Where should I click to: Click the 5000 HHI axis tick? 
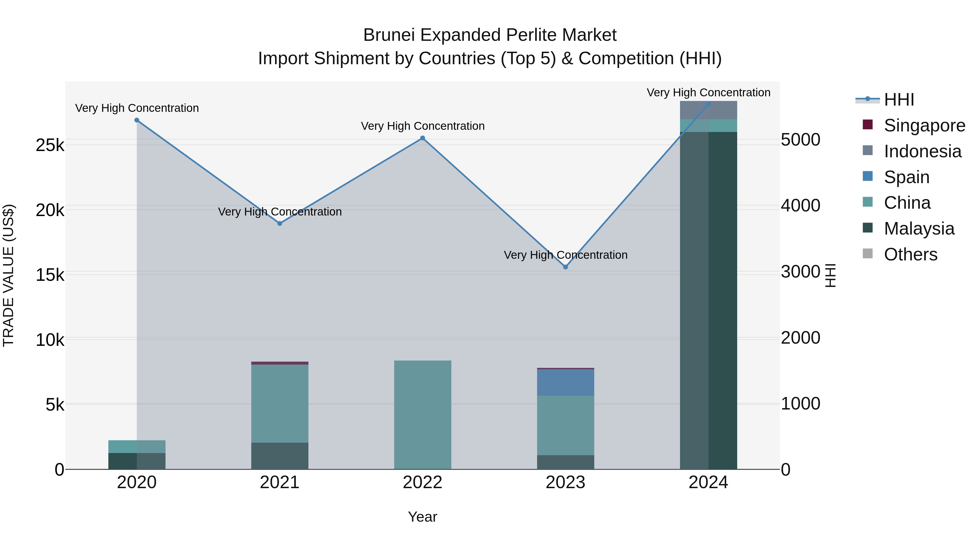click(800, 140)
